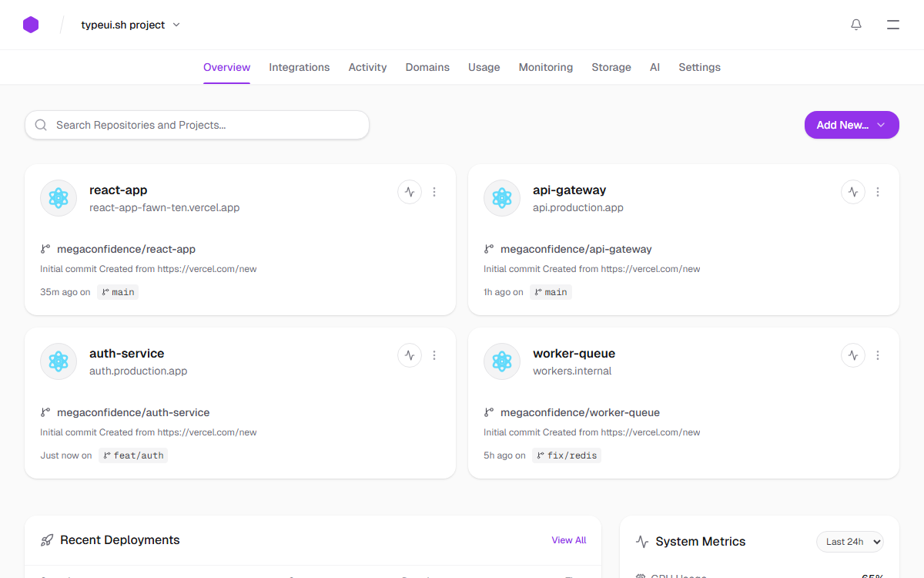Click the worker-queue React logo avatar

tap(502, 361)
